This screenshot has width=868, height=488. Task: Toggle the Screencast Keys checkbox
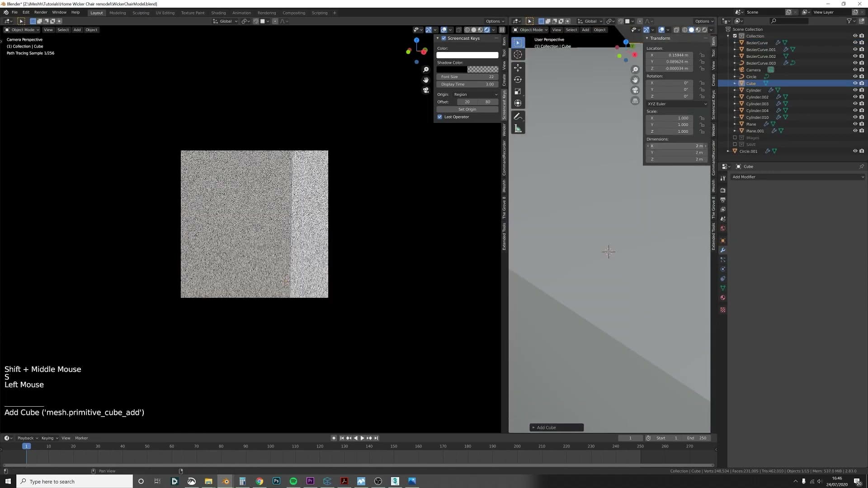point(443,38)
